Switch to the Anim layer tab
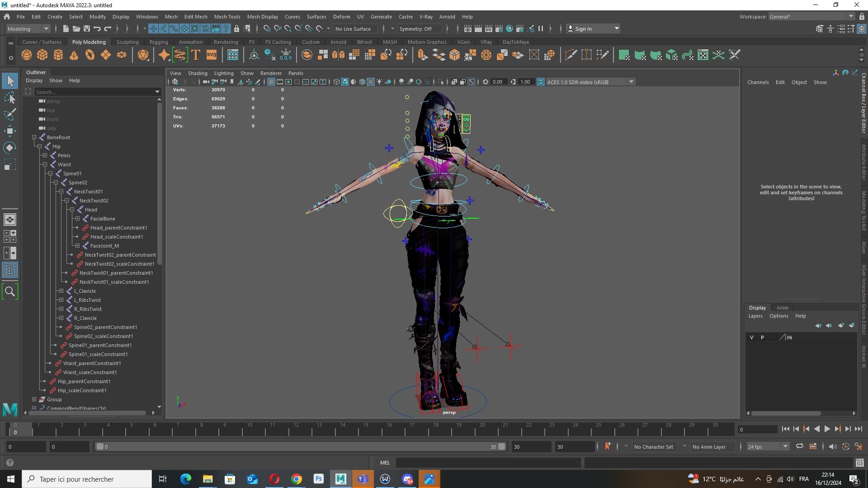Screen dimensions: 868x488 pyautogui.click(x=782, y=308)
